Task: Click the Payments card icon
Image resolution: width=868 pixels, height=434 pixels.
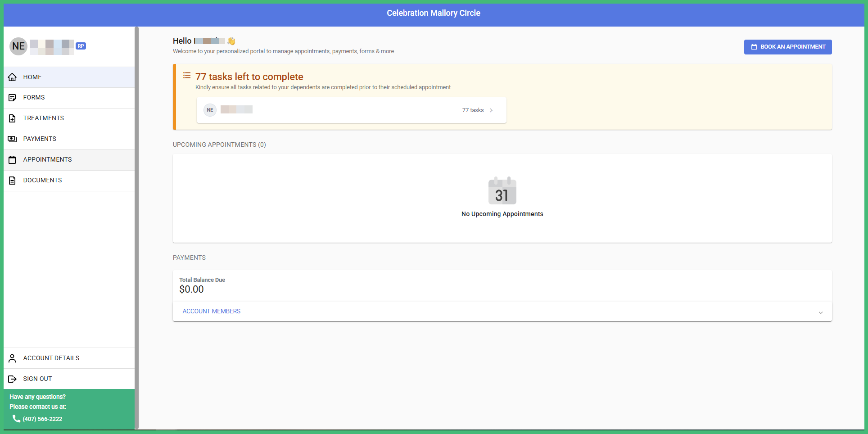Action: tap(12, 139)
